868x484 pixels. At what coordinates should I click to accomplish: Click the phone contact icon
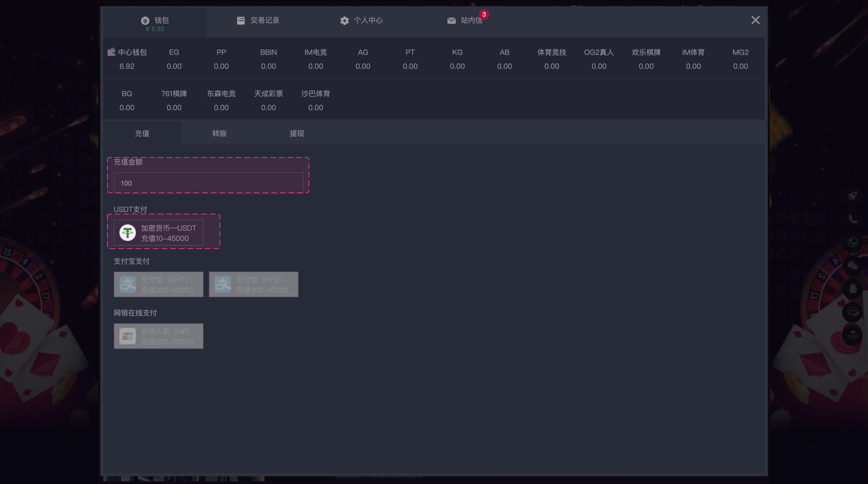click(853, 219)
